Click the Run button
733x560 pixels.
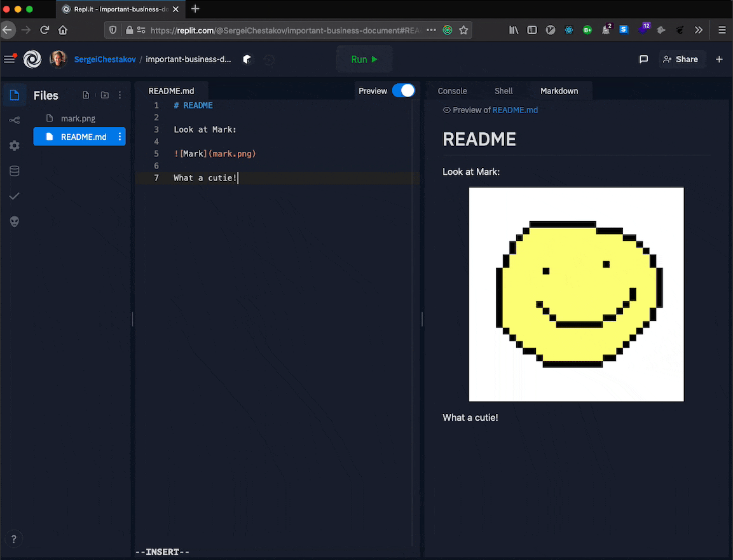(x=364, y=59)
